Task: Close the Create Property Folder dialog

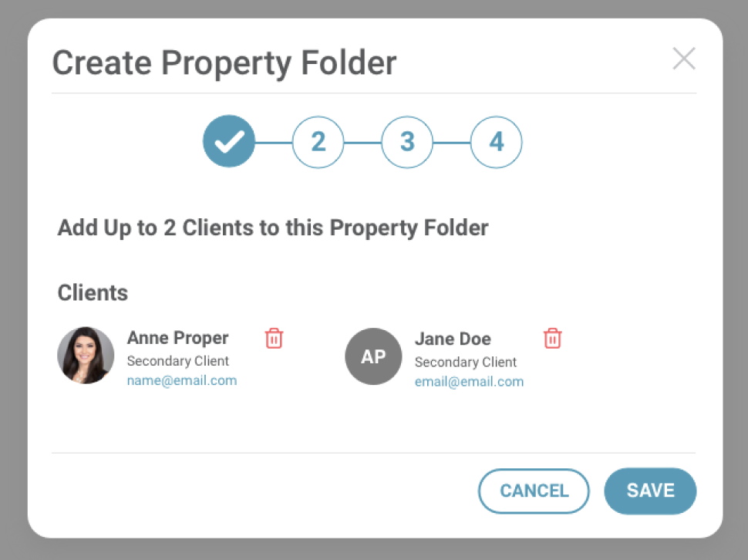Action: coord(683,59)
